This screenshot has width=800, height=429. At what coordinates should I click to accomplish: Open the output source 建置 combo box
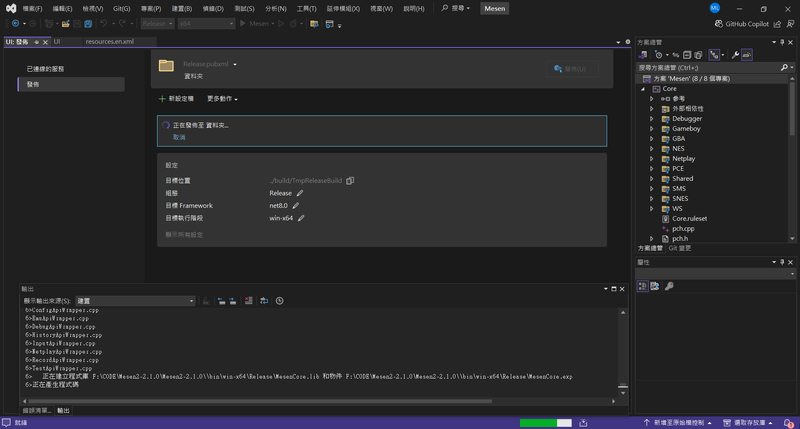(135, 301)
